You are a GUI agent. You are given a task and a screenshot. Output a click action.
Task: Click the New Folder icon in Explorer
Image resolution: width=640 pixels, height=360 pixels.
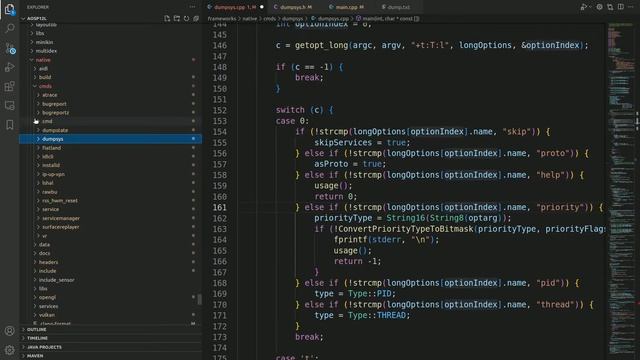(177, 18)
